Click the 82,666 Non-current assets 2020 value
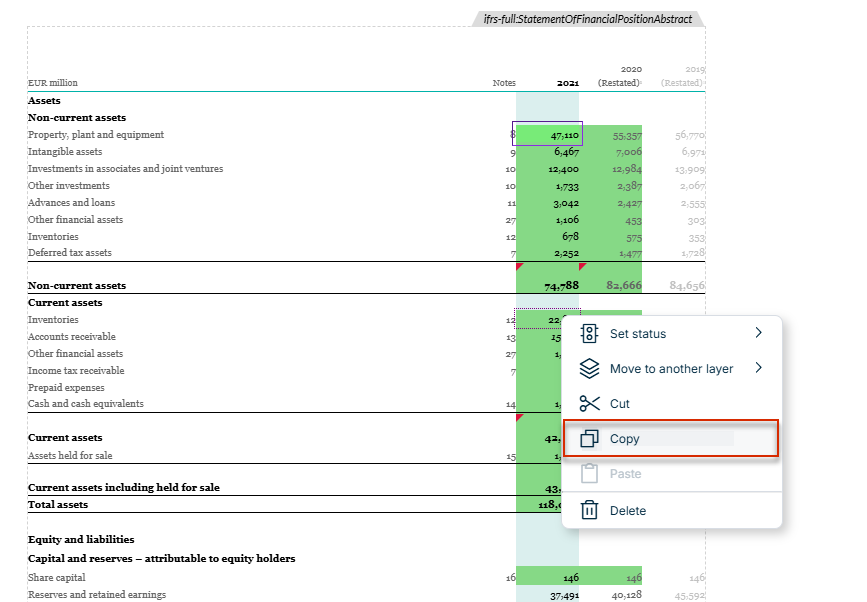The width and height of the screenshot is (867, 602). [x=624, y=285]
